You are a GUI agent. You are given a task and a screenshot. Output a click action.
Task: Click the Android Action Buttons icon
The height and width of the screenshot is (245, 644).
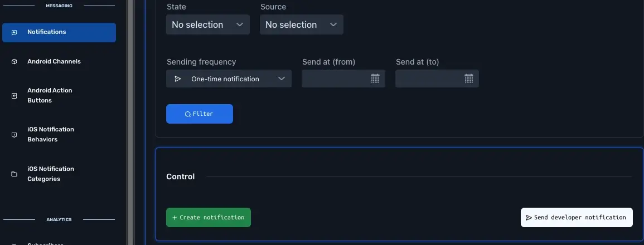click(x=14, y=96)
